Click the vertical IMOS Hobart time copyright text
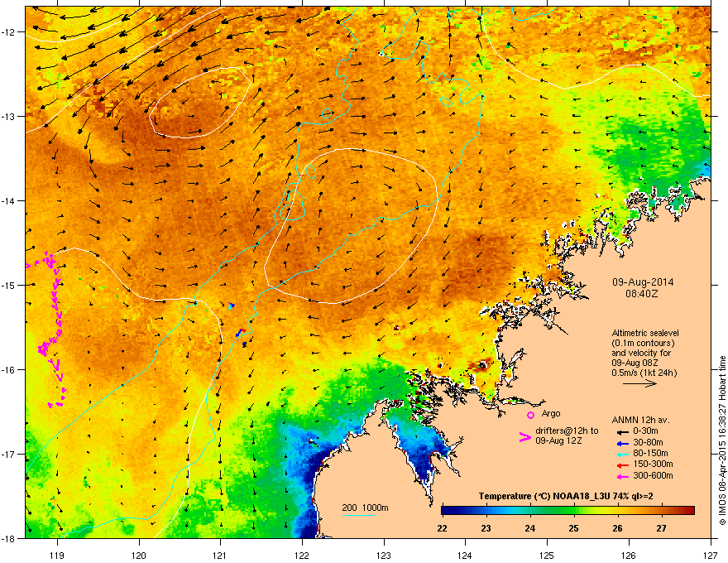Image resolution: width=728 pixels, height=563 pixels. (722, 440)
